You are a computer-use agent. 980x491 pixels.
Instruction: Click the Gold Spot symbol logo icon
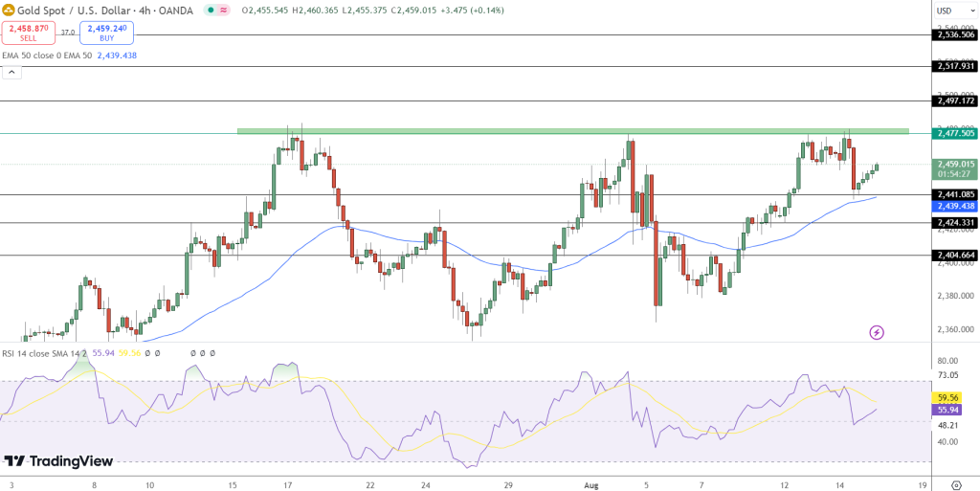point(10,10)
